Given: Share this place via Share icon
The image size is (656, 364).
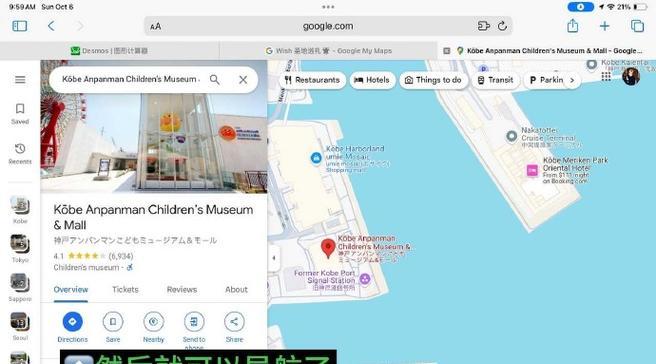Looking at the screenshot, I should pos(234,321).
